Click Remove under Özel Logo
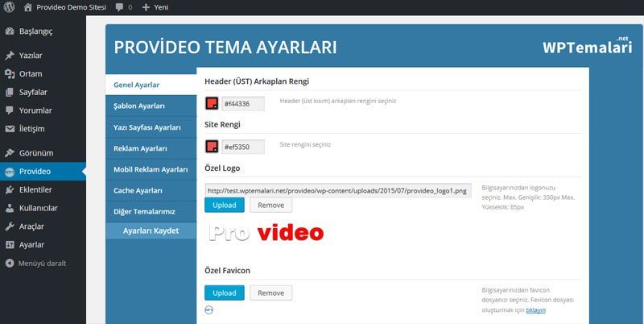Viewport: 644px width, 324px height. click(271, 206)
